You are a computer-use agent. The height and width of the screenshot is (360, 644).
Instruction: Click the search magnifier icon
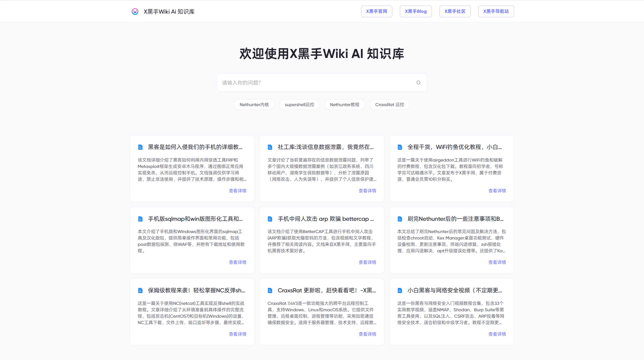click(x=419, y=83)
